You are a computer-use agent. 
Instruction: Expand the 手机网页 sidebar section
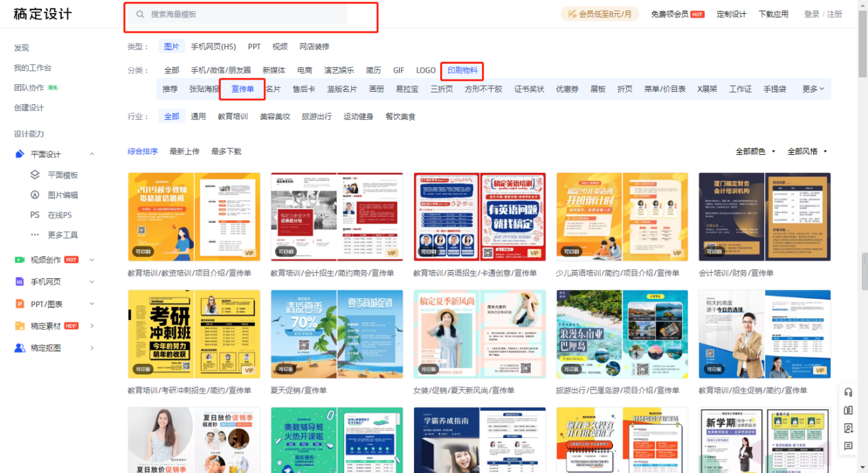click(92, 282)
